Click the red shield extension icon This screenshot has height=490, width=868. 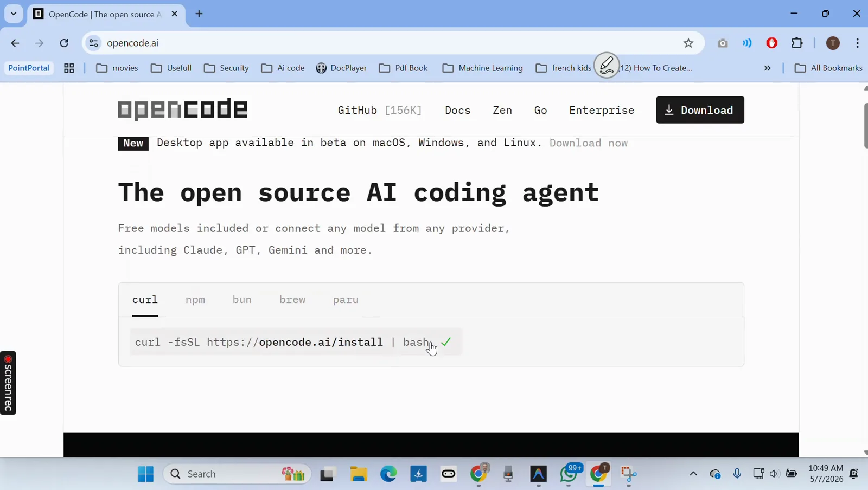click(x=772, y=43)
